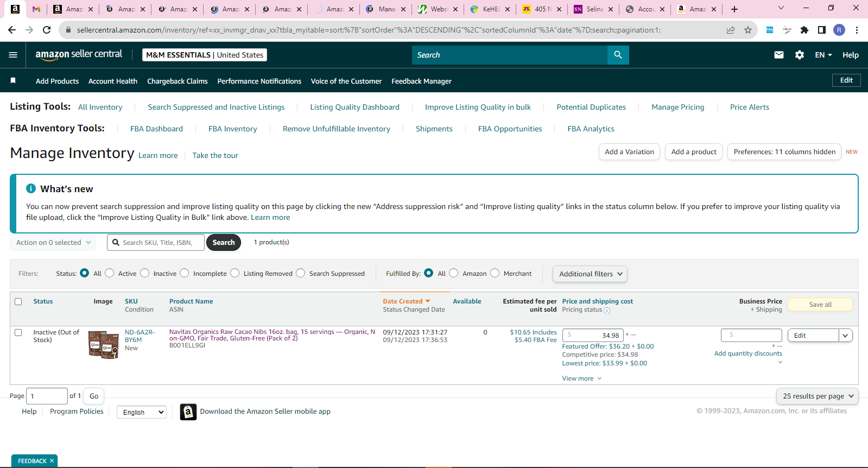Click the Business Price input field
This screenshot has height=468, width=868.
[751, 336]
